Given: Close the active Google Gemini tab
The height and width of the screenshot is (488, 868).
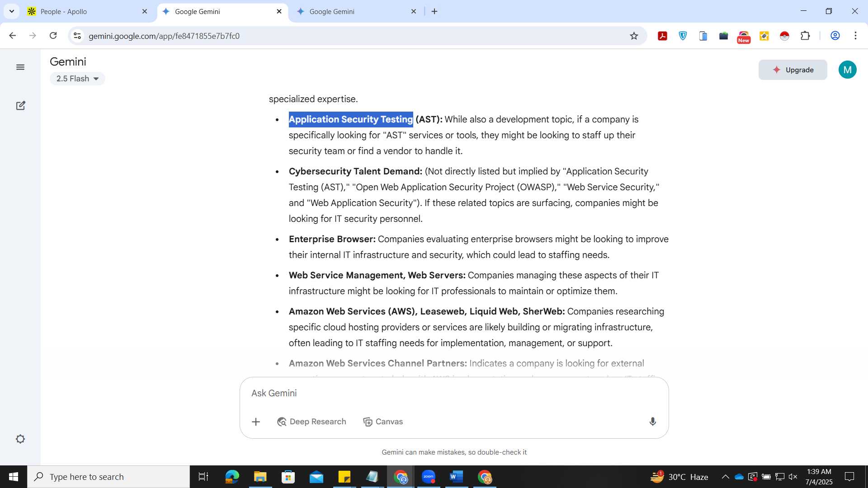Looking at the screenshot, I should point(279,11).
